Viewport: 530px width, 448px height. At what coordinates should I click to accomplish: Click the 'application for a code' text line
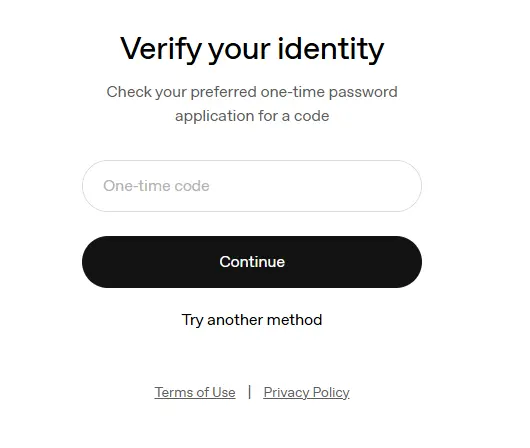tap(252, 116)
